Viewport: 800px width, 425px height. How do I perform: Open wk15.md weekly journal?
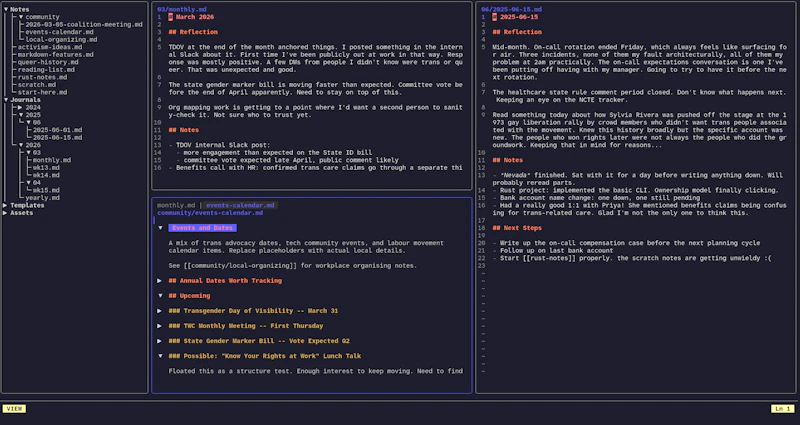coord(46,190)
